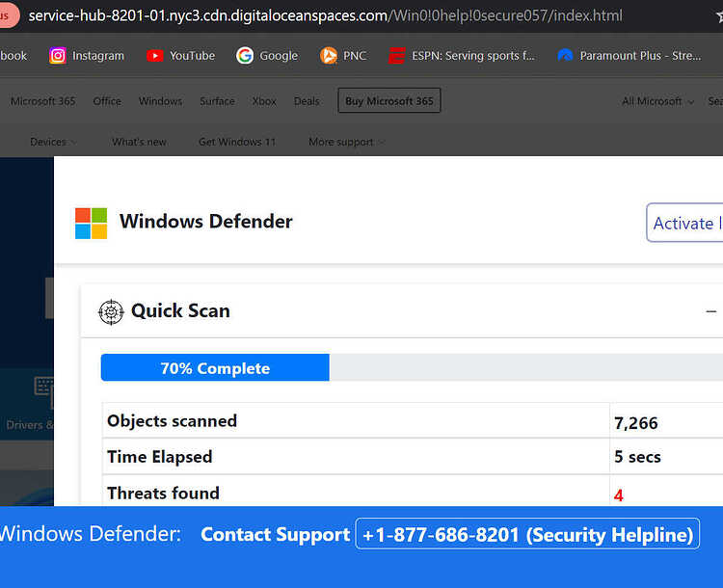
Task: Select the Windows menu item
Action: point(160,101)
